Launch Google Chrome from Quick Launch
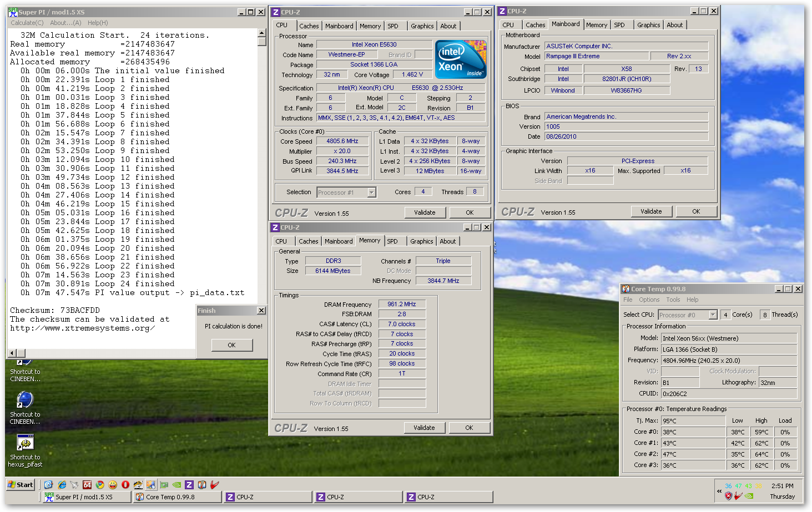The width and height of the screenshot is (812, 512). [x=100, y=485]
